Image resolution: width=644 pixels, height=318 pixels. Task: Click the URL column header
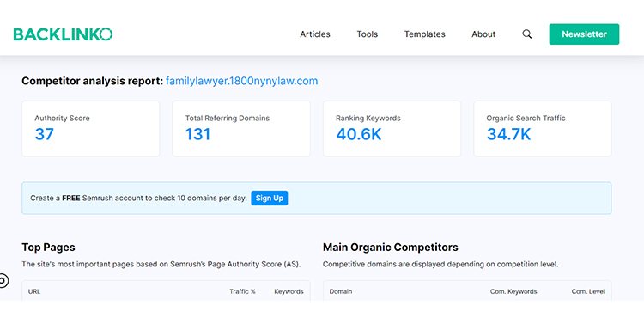click(34, 291)
